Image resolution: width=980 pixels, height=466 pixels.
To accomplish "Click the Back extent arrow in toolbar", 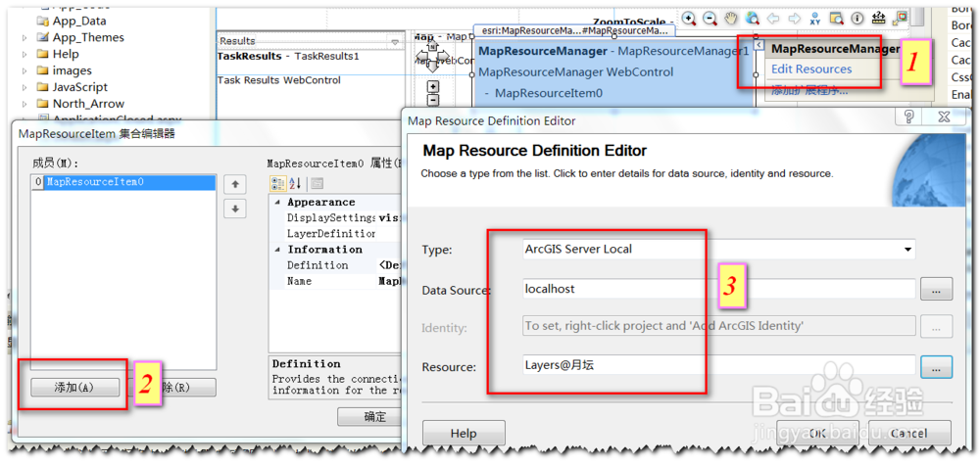I will pos(773,19).
